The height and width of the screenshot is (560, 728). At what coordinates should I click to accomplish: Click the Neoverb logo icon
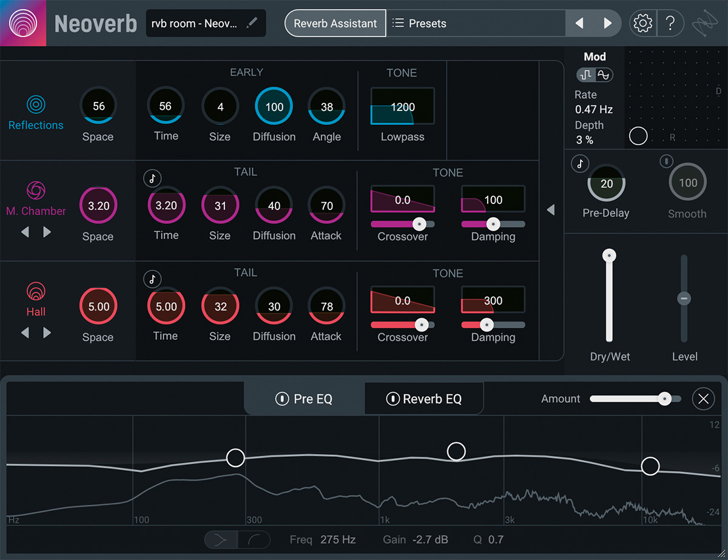tap(23, 23)
